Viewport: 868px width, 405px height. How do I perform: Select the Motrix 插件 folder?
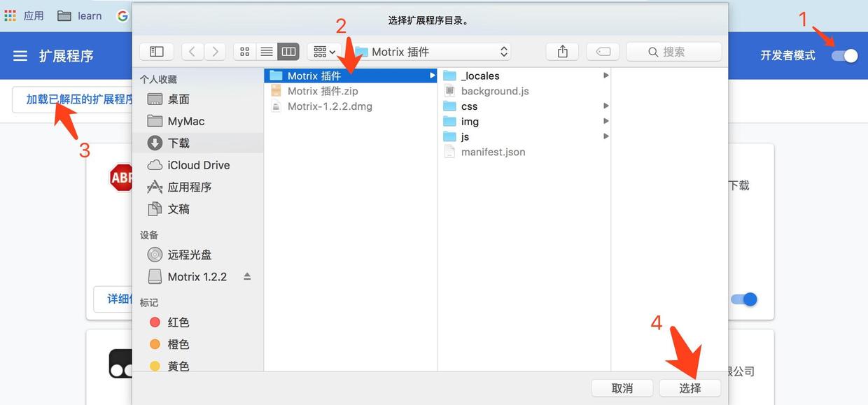[x=350, y=76]
